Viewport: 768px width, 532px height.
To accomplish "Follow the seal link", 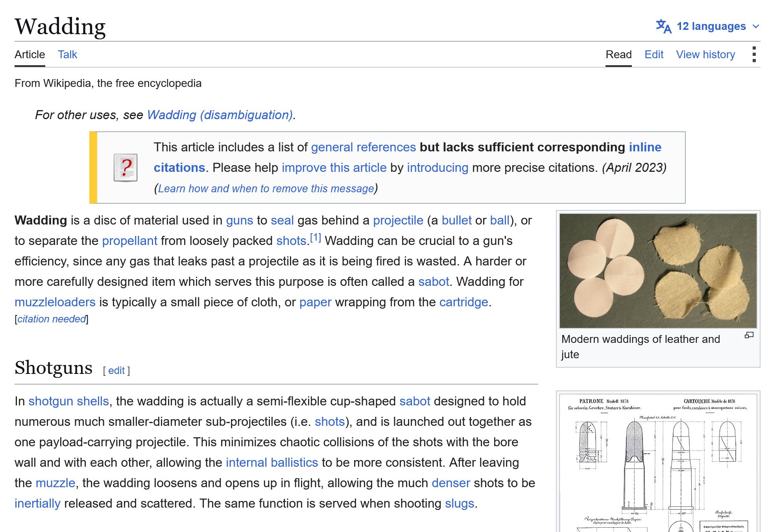I will point(282,220).
